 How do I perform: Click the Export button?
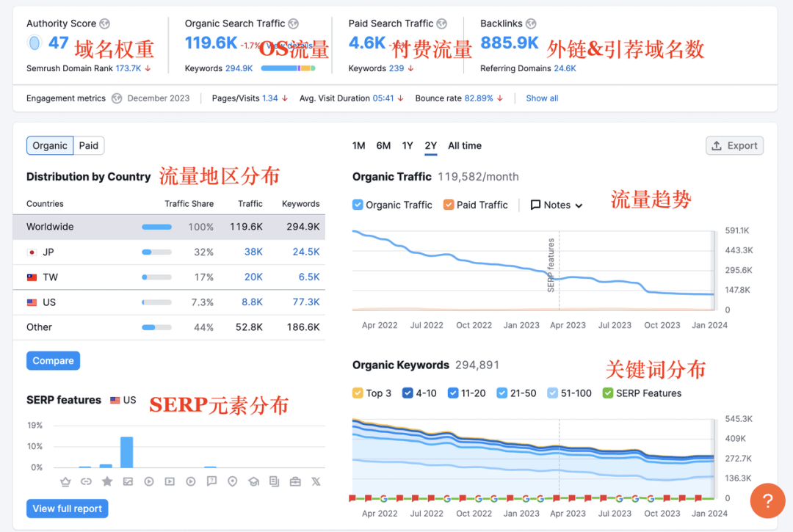(x=734, y=145)
